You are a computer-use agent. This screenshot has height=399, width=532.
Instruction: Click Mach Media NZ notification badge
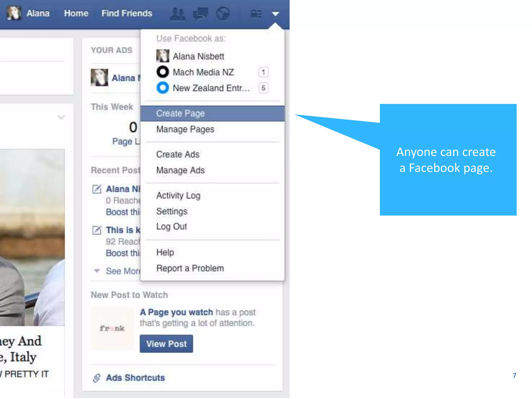(x=263, y=72)
